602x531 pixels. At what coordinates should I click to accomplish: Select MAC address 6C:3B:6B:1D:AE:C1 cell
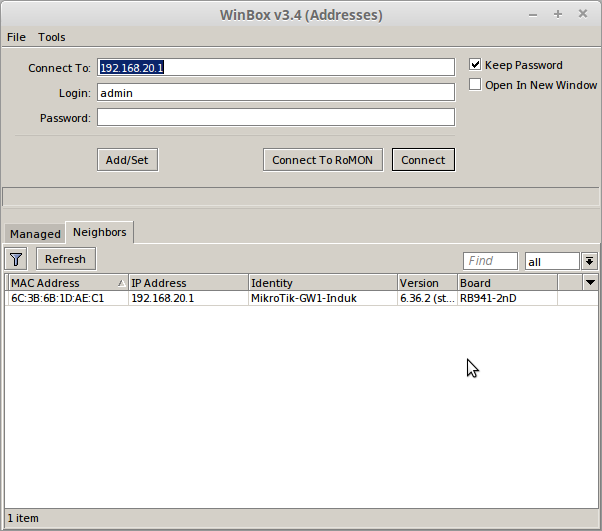(x=67, y=298)
